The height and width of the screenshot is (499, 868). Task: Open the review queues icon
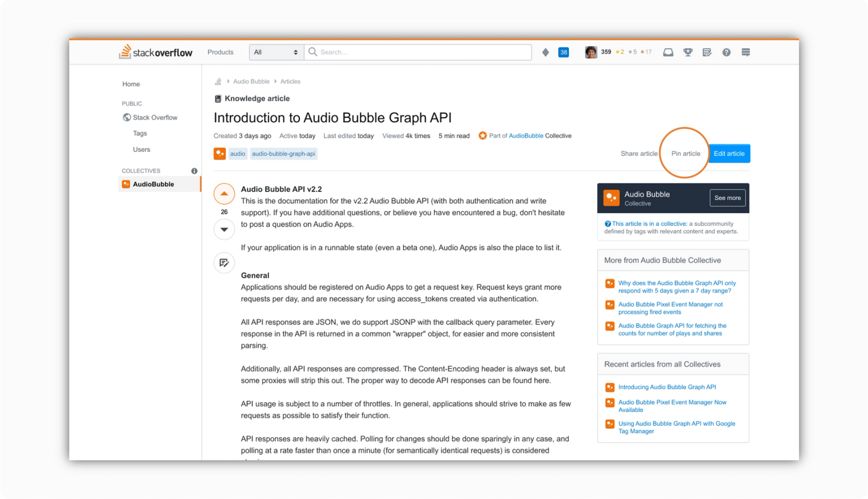click(x=707, y=52)
